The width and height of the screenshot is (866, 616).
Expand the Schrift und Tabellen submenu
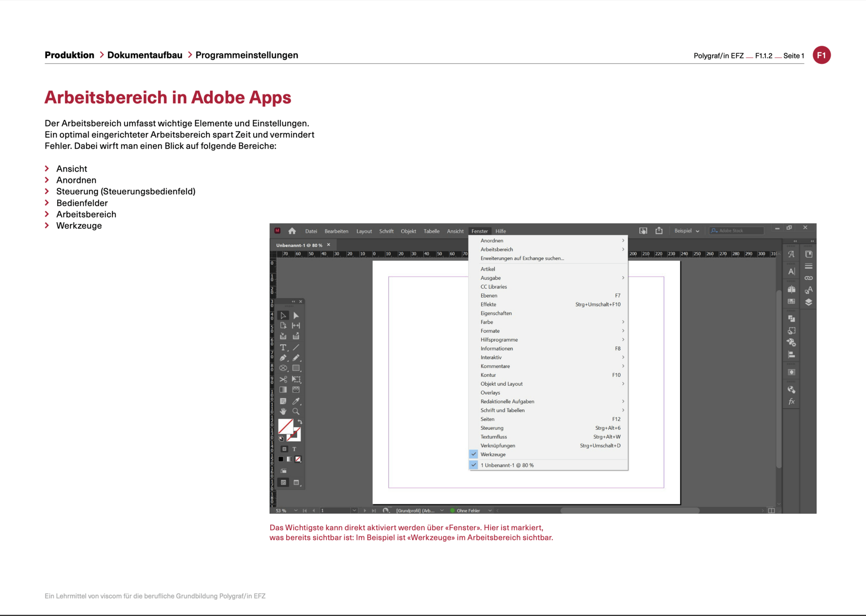tap(548, 410)
